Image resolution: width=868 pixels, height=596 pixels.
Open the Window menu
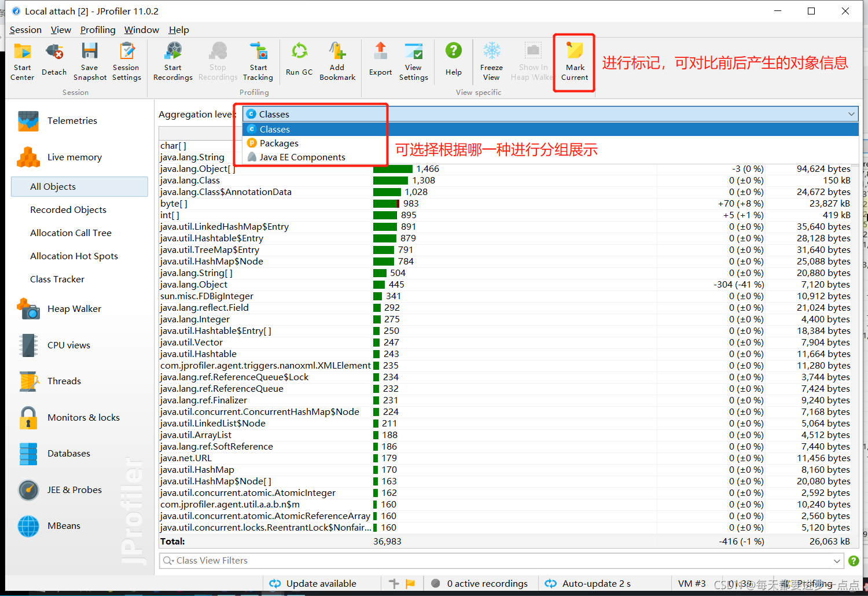[x=142, y=30]
